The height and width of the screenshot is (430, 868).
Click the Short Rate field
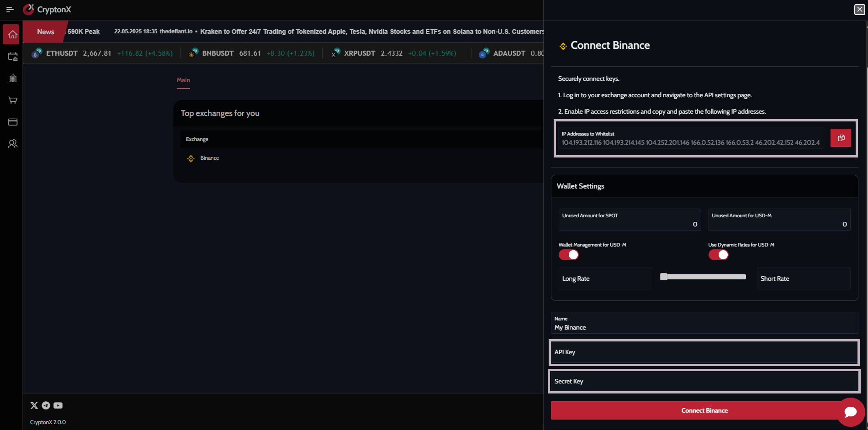(804, 278)
